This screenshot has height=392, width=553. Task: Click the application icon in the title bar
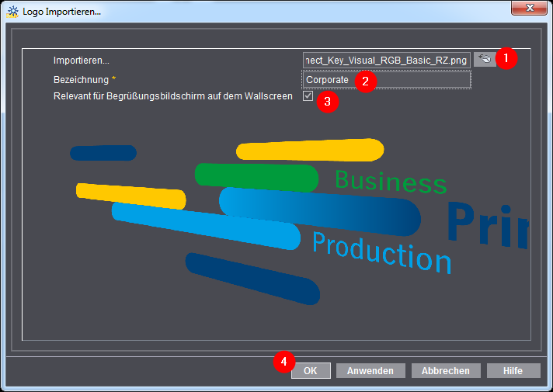(x=12, y=12)
